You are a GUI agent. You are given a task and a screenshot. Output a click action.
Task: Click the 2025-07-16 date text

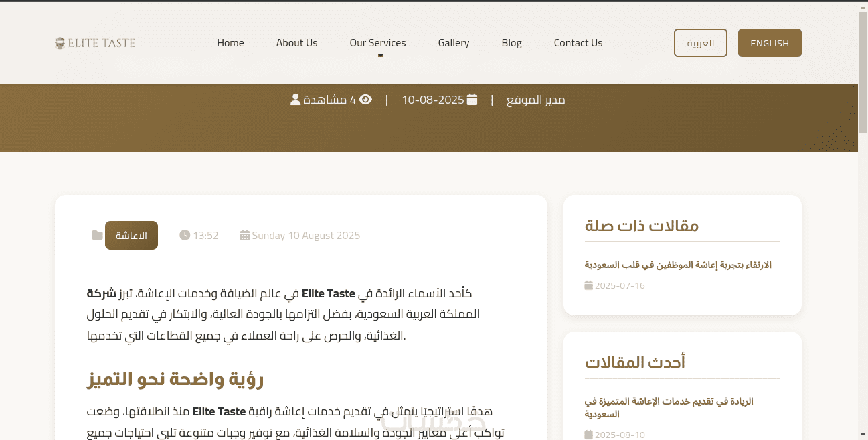(620, 285)
